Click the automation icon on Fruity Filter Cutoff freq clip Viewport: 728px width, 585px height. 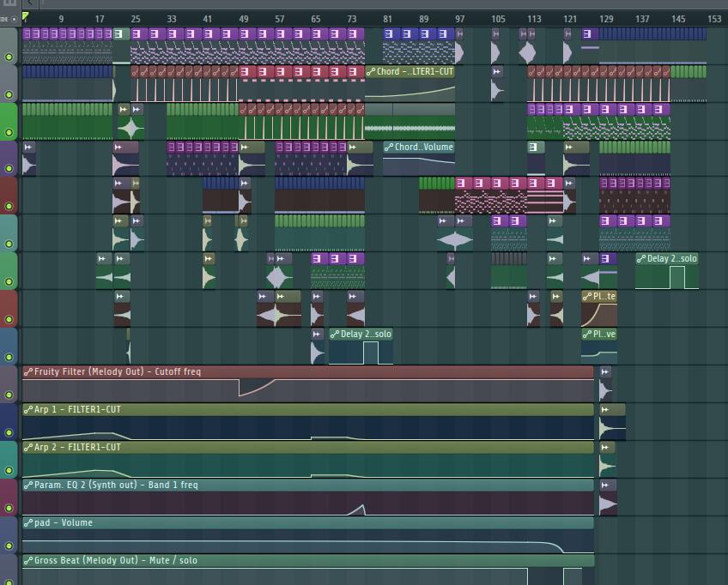click(28, 372)
